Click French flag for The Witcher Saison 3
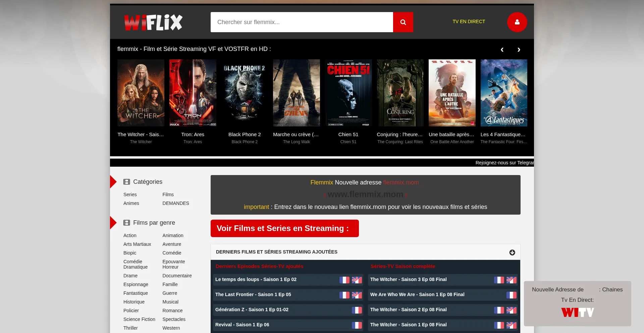Viewport: 644px width, 333px height. pos(499,280)
